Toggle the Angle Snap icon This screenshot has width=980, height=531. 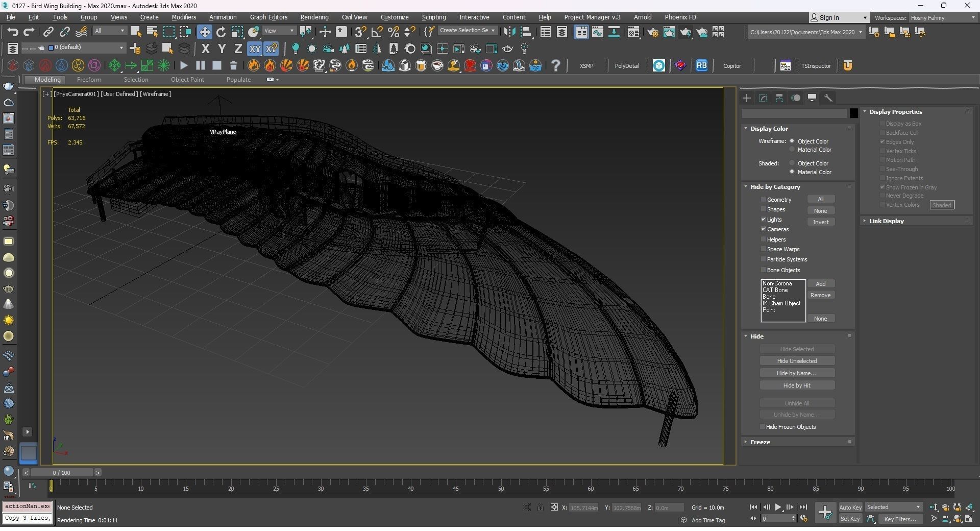(377, 32)
